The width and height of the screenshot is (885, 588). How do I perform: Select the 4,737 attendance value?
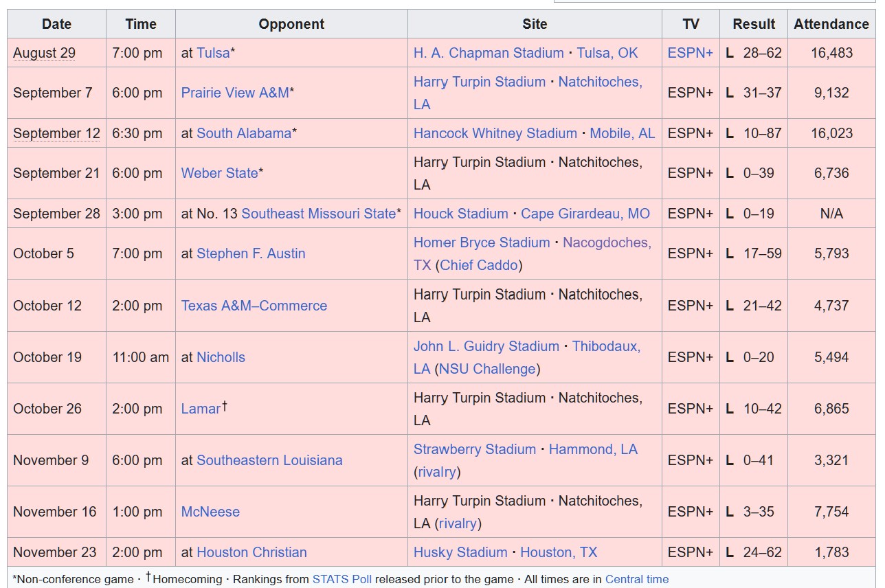click(831, 306)
